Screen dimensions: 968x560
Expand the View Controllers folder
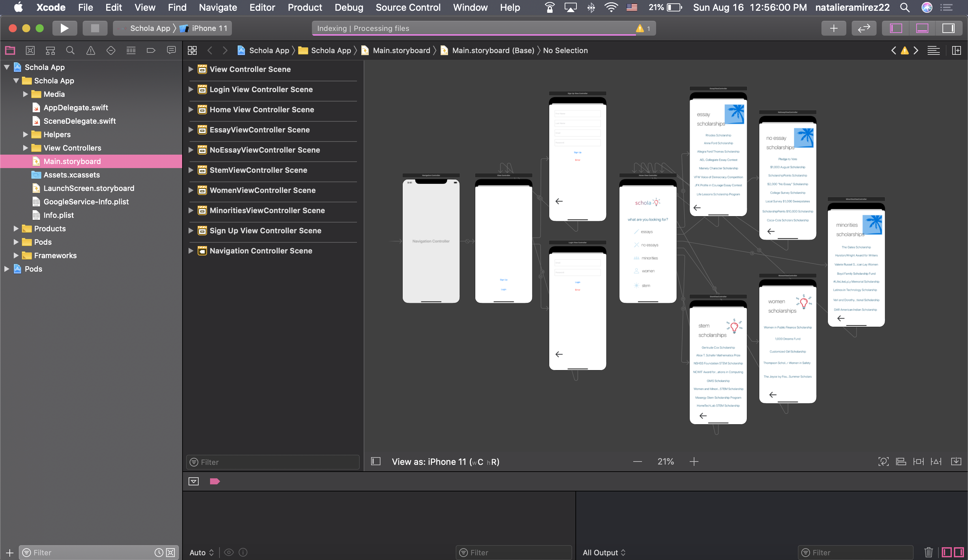pos(25,148)
